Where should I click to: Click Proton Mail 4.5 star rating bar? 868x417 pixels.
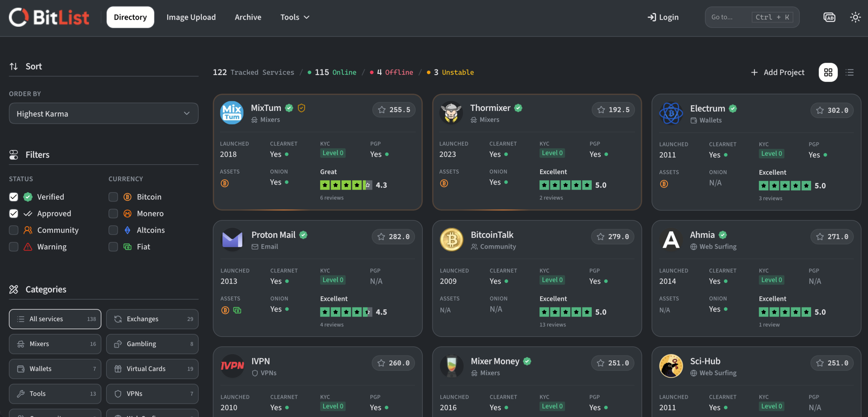click(346, 312)
